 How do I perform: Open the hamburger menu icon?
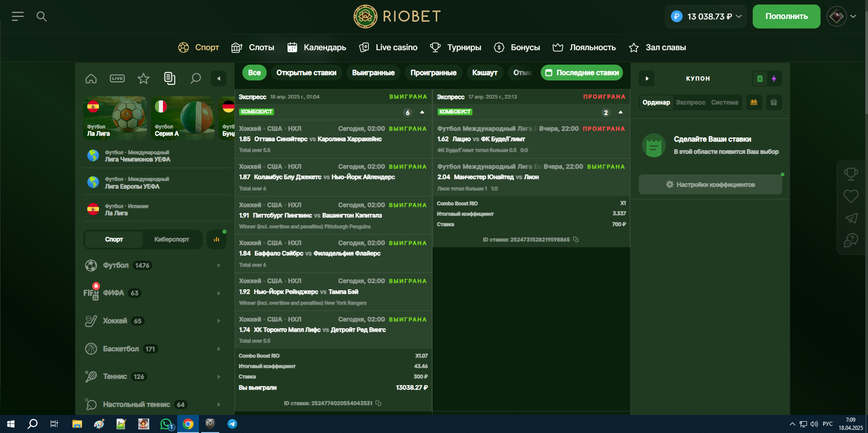pyautogui.click(x=18, y=17)
